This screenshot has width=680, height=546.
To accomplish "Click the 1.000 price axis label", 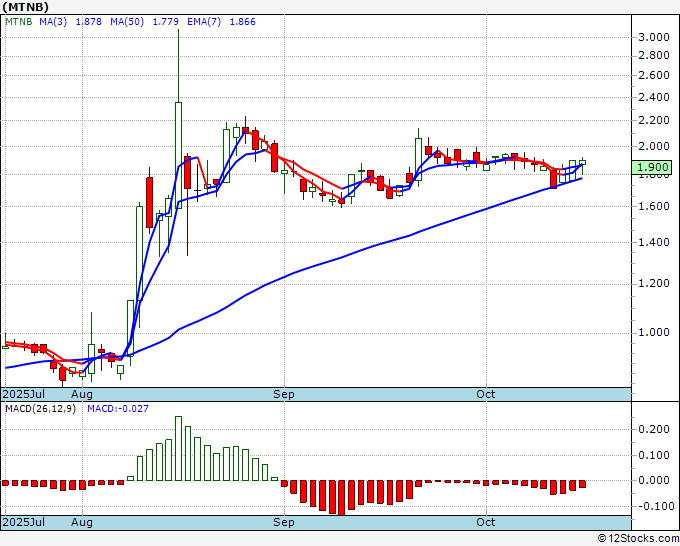I will [654, 332].
